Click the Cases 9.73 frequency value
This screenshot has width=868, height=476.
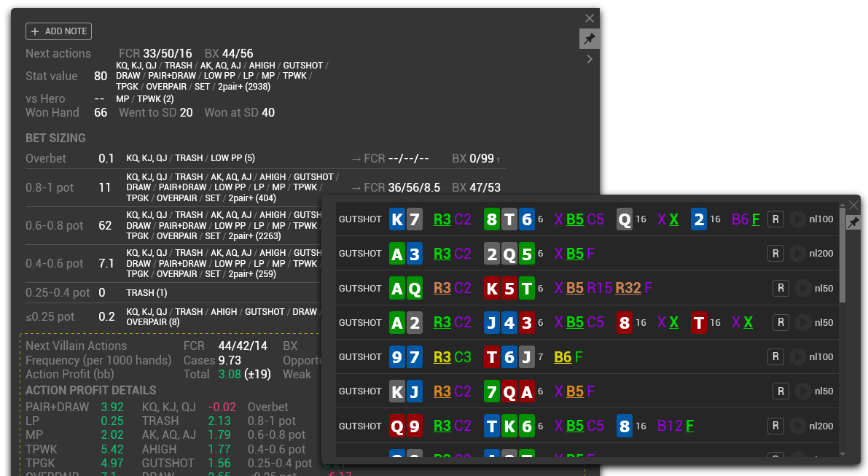pyautogui.click(x=213, y=360)
